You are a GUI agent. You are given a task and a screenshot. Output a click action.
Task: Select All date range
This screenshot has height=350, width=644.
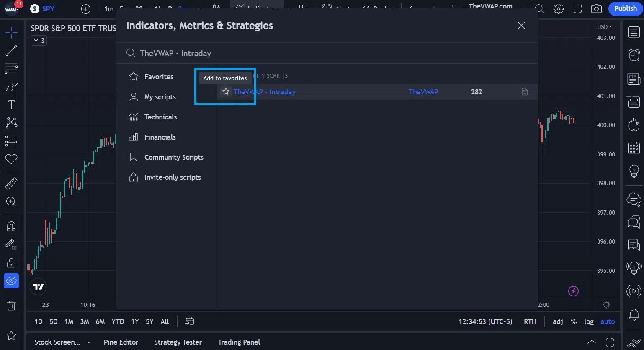165,321
